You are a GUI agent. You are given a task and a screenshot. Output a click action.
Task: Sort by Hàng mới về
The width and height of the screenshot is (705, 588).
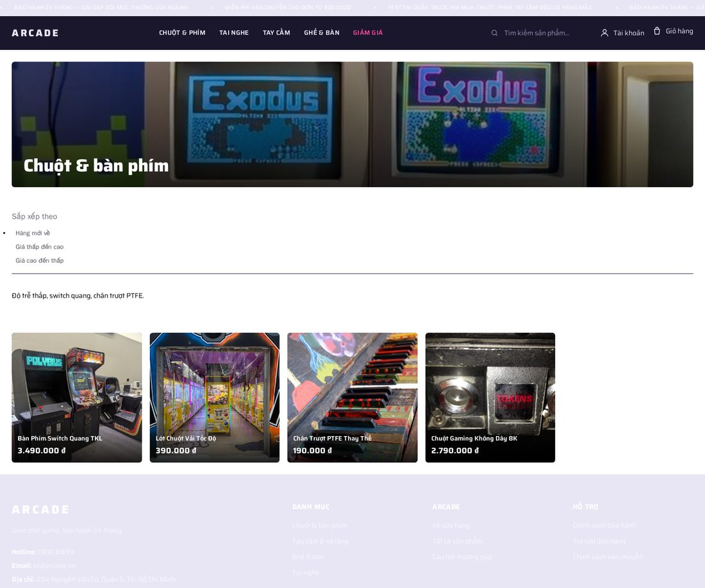point(33,233)
